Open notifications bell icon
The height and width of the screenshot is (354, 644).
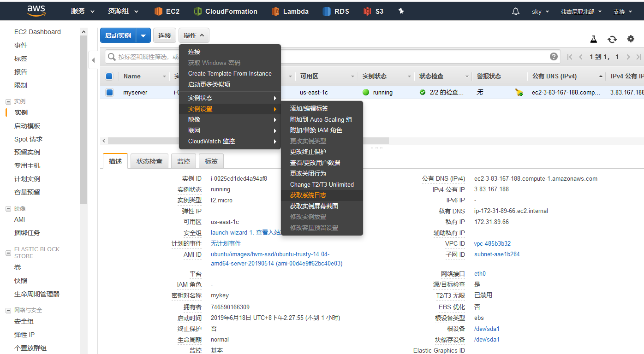point(516,12)
